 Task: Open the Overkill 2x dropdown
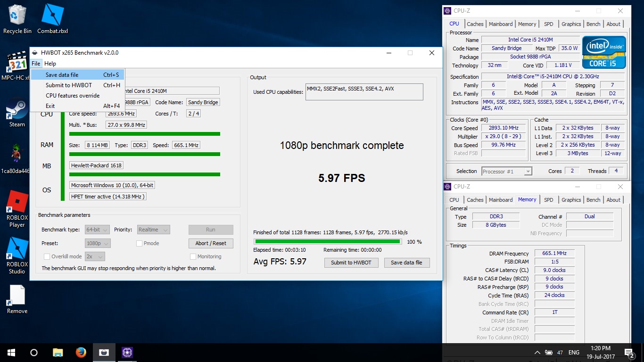click(95, 256)
